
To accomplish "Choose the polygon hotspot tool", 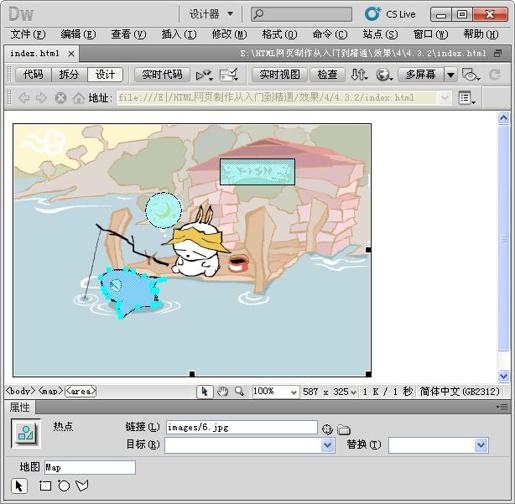I will [82, 486].
